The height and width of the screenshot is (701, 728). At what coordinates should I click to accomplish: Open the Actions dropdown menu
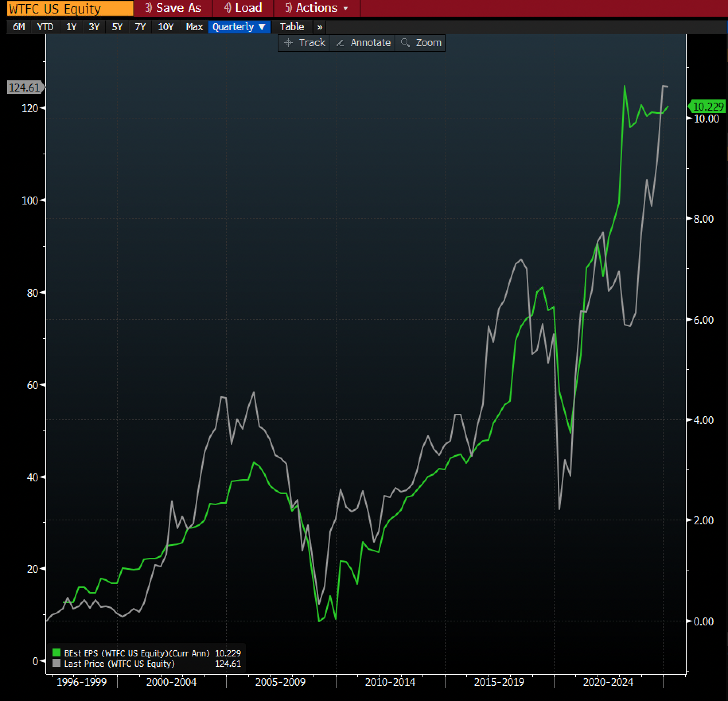point(317,8)
